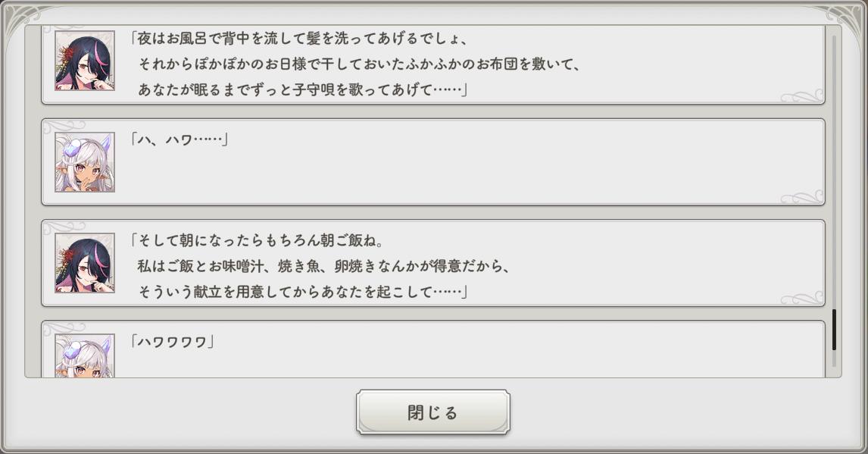Image resolution: width=868 pixels, height=454 pixels.
Task: Click the swirl ornament in the 「ハ、ハワ……」 box
Action: pyautogui.click(x=801, y=197)
